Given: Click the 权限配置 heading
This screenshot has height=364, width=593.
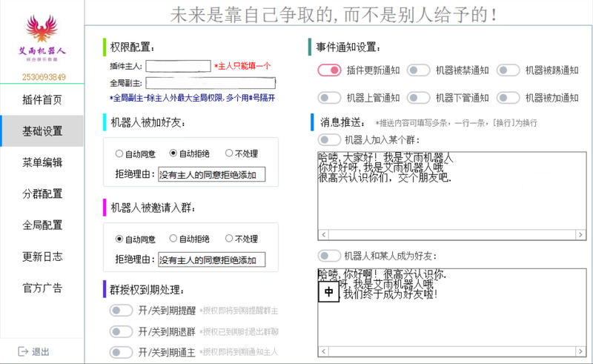Looking at the screenshot, I should click(133, 47).
